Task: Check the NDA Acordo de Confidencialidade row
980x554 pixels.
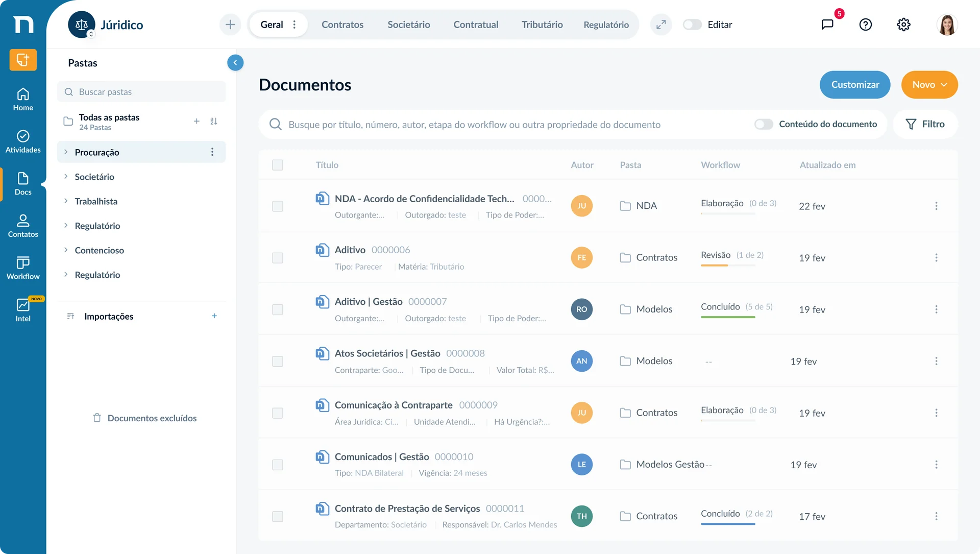Action: tap(278, 206)
